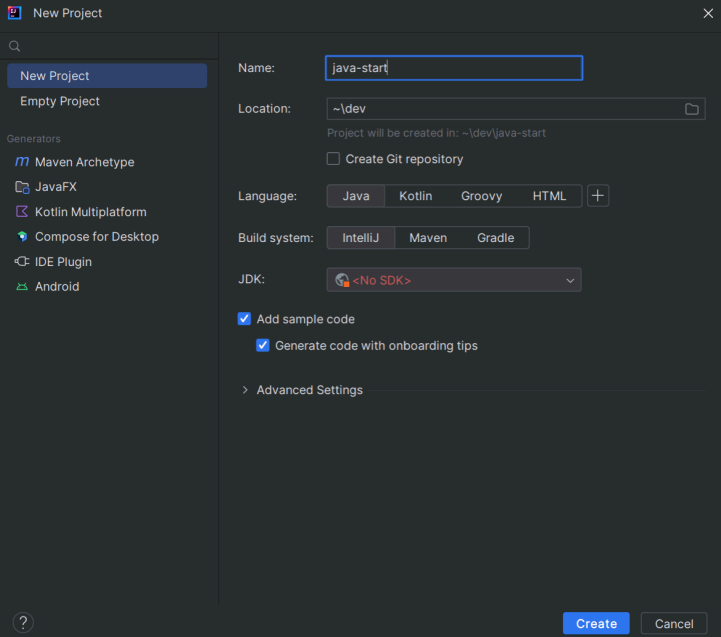This screenshot has height=637, width=721.
Task: Click the <No SDK> text
Action: coord(382,280)
